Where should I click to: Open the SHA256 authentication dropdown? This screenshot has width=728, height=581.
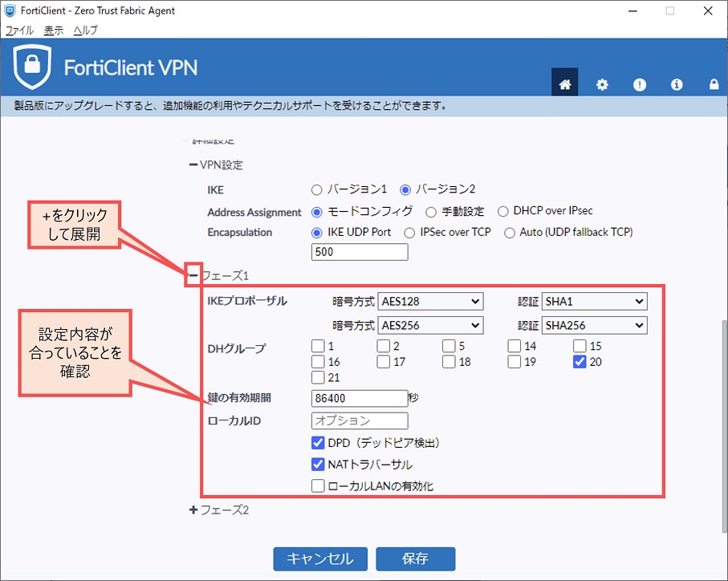(x=594, y=325)
